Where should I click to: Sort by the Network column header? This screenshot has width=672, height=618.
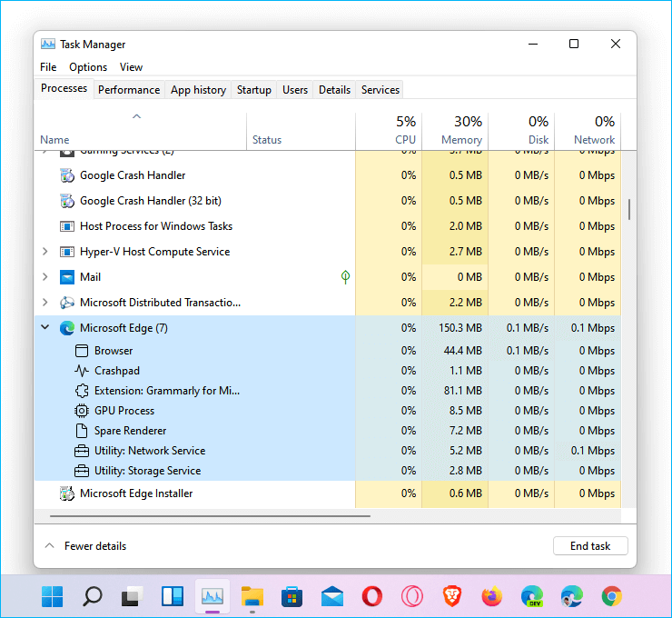588,131
